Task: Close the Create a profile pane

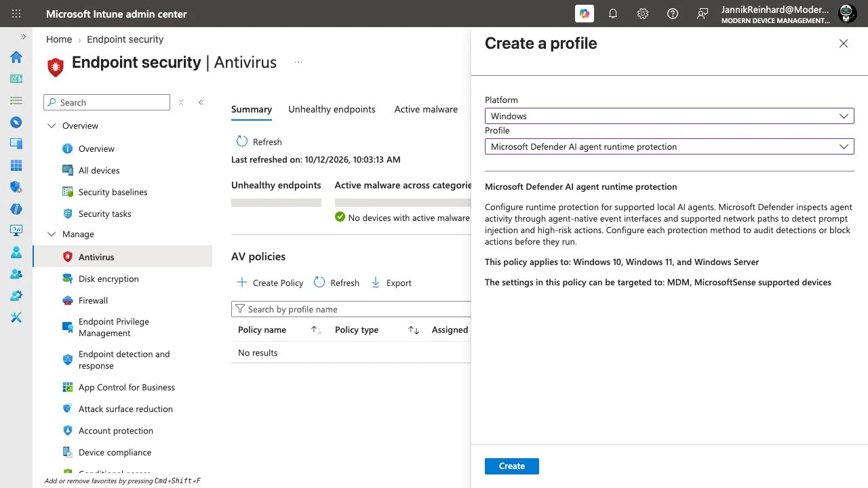Action: coord(844,43)
